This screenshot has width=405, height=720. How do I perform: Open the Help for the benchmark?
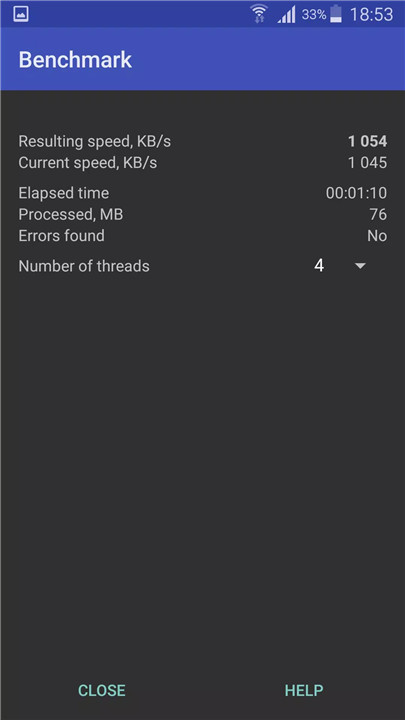[x=304, y=690]
